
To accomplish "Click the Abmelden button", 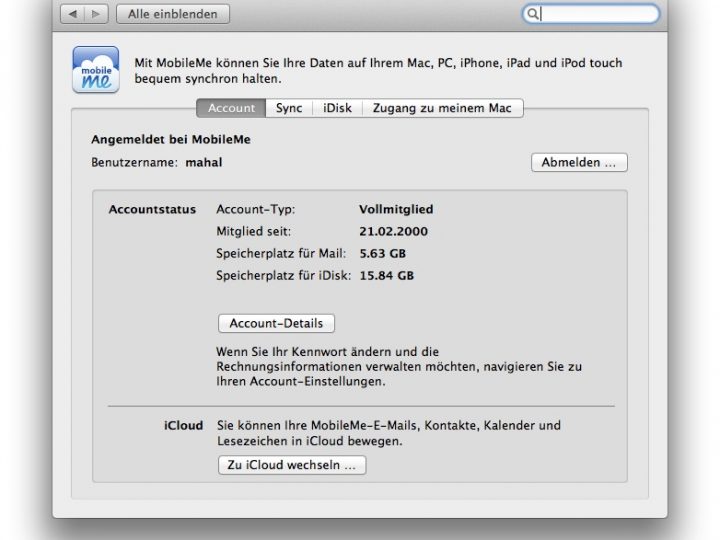I will (579, 163).
